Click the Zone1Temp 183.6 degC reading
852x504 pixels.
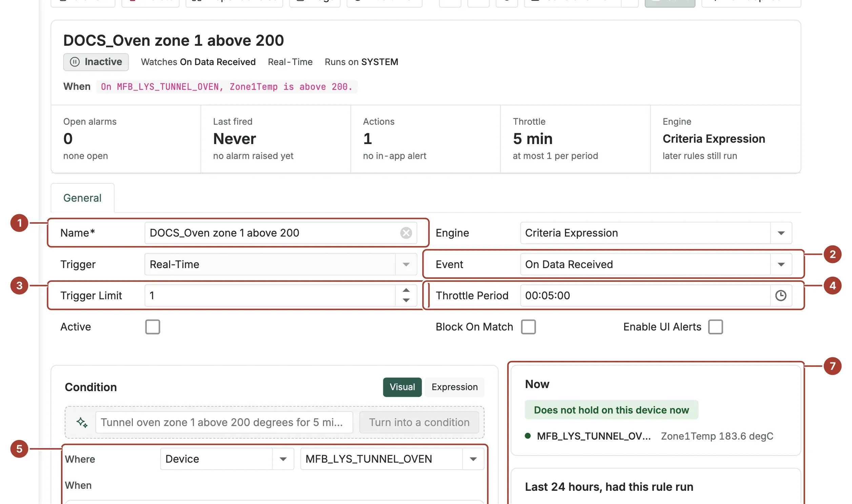pos(716,436)
